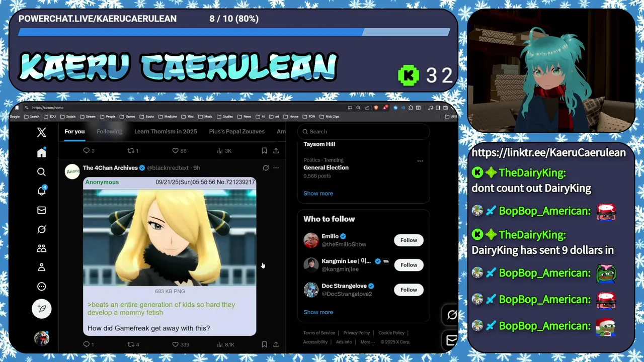
Task: Switch to Following tab
Action: point(110,132)
